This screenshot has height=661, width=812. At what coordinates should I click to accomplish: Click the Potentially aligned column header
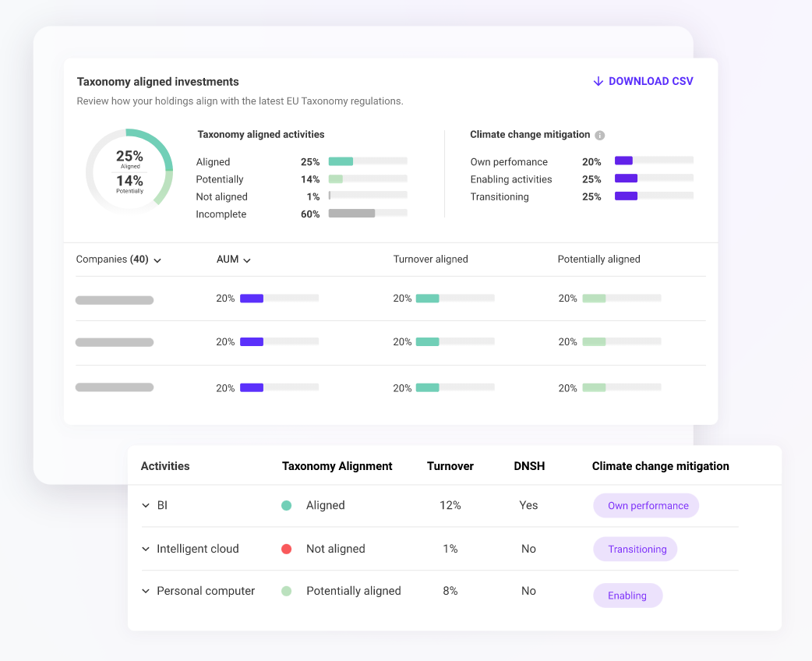598,259
